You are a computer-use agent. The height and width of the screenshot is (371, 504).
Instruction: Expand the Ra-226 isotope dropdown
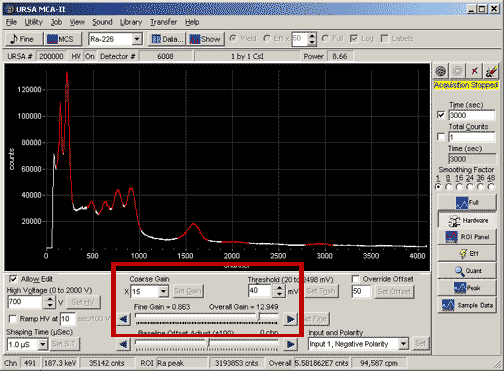pyautogui.click(x=137, y=39)
